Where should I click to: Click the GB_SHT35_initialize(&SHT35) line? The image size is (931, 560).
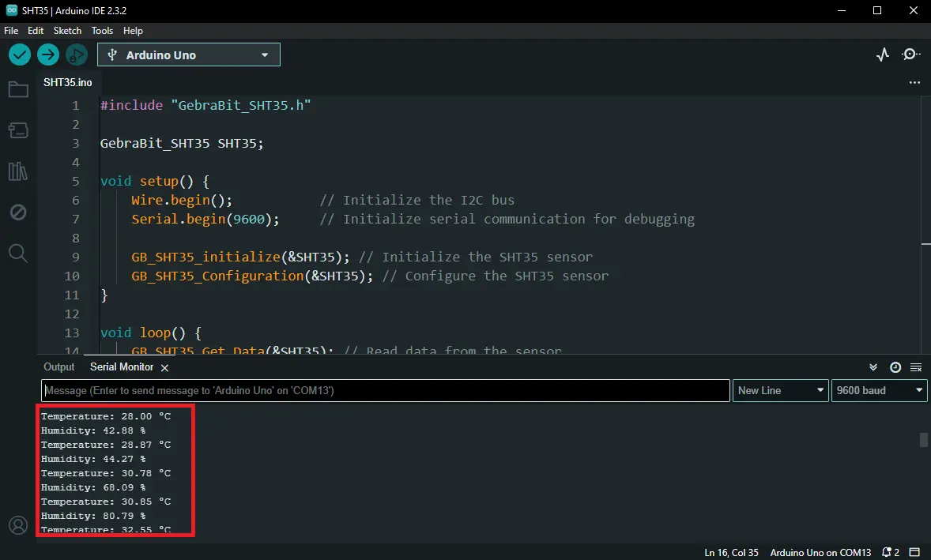click(240, 257)
